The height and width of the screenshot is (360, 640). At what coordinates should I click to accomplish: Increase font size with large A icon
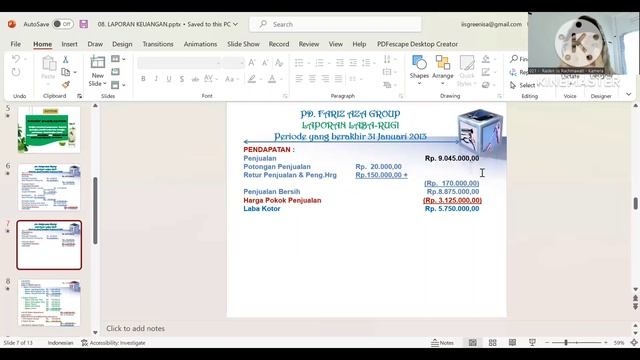(252, 62)
